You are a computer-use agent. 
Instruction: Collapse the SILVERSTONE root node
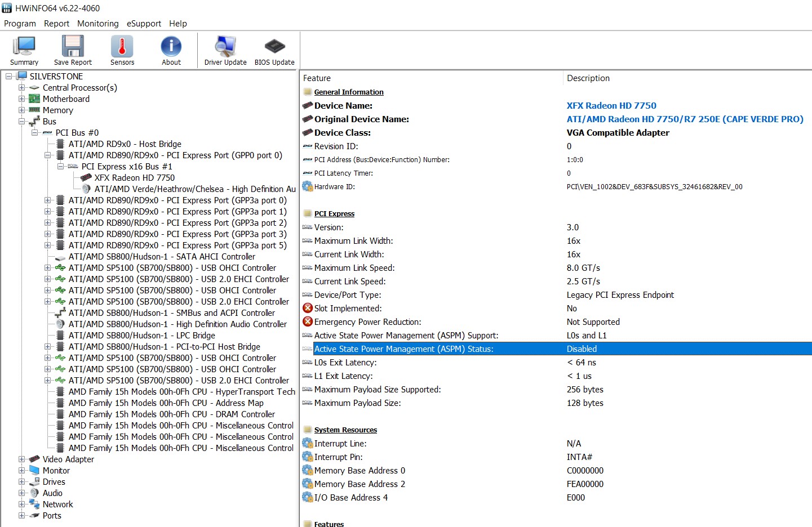[9, 76]
